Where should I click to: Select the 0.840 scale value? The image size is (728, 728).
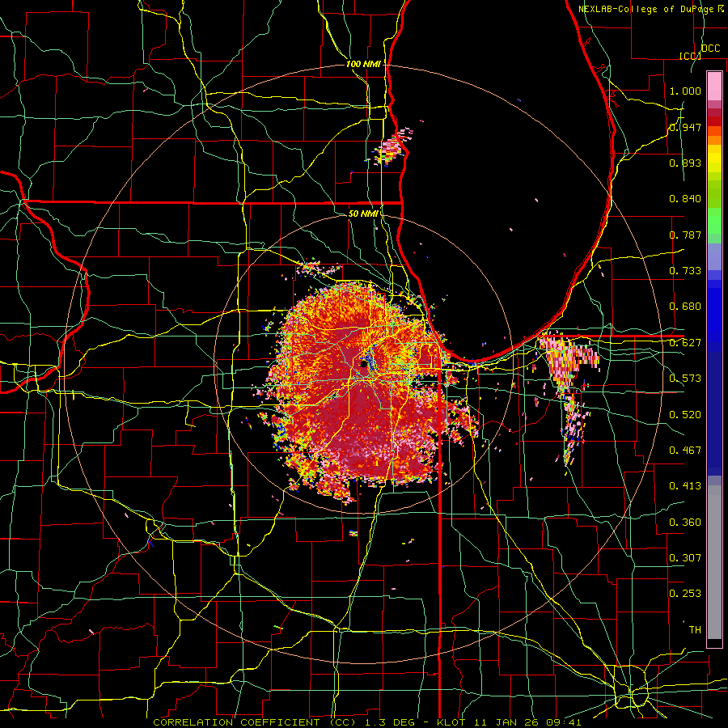click(x=685, y=199)
